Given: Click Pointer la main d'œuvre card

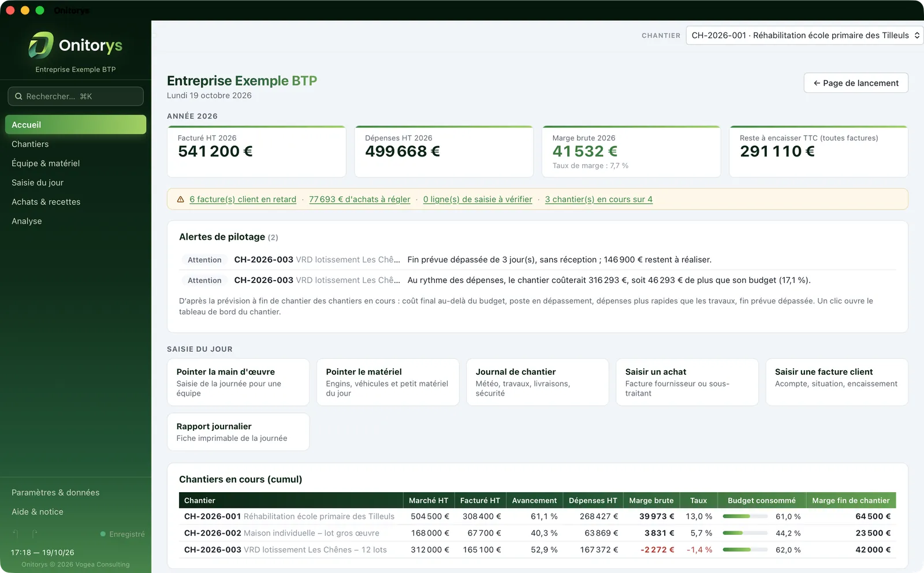Looking at the screenshot, I should 238,382.
